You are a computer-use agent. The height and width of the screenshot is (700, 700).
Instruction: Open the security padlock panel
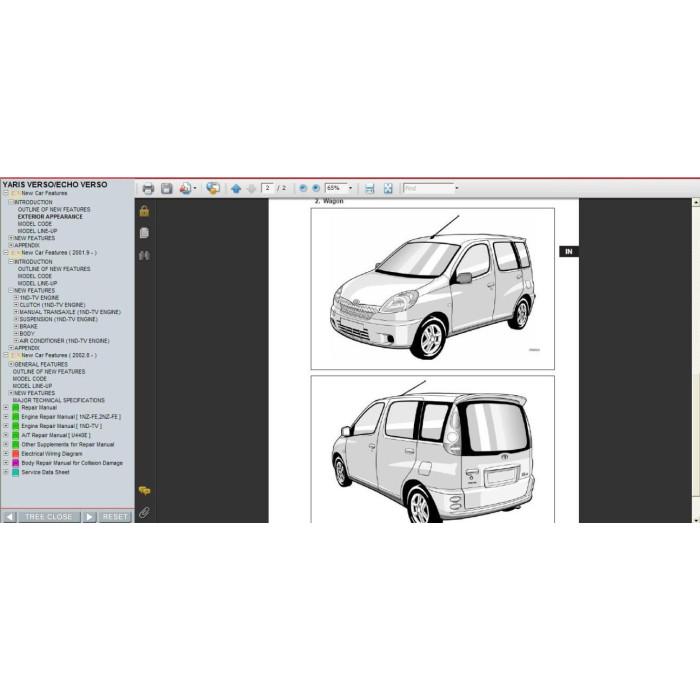tap(144, 211)
